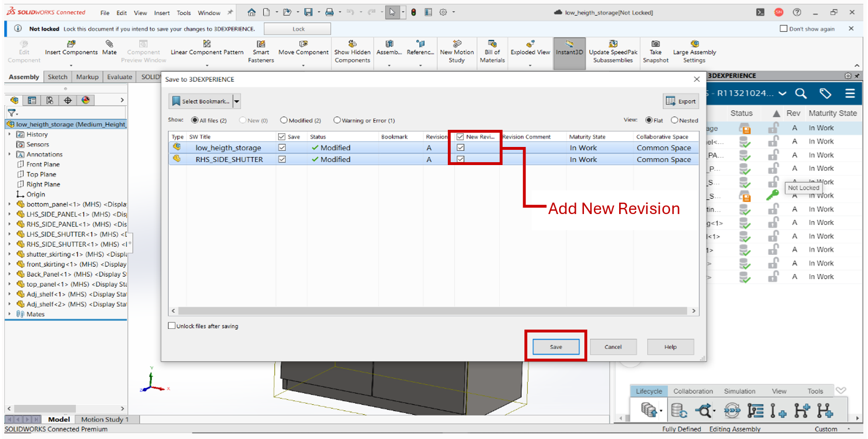Expand the History tree node

pos(10,135)
